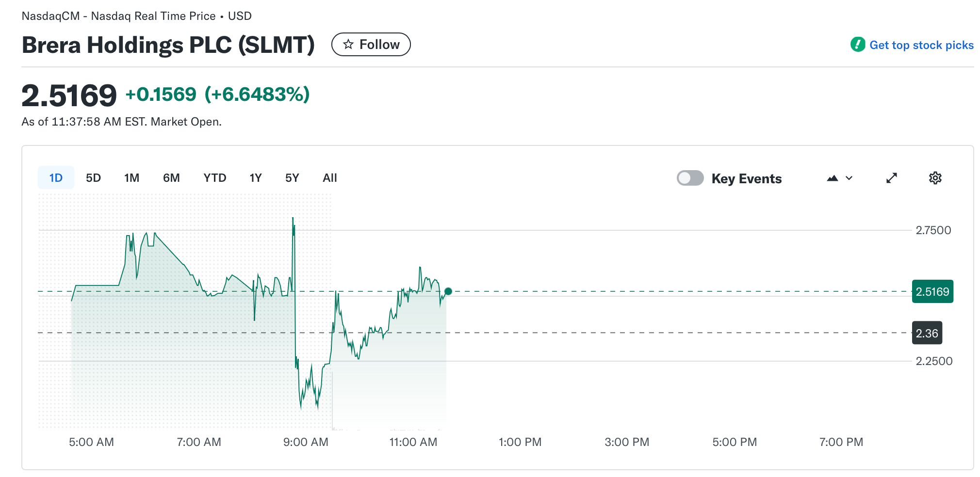
Task: Click the green 2.5169 price label
Action: tap(932, 291)
